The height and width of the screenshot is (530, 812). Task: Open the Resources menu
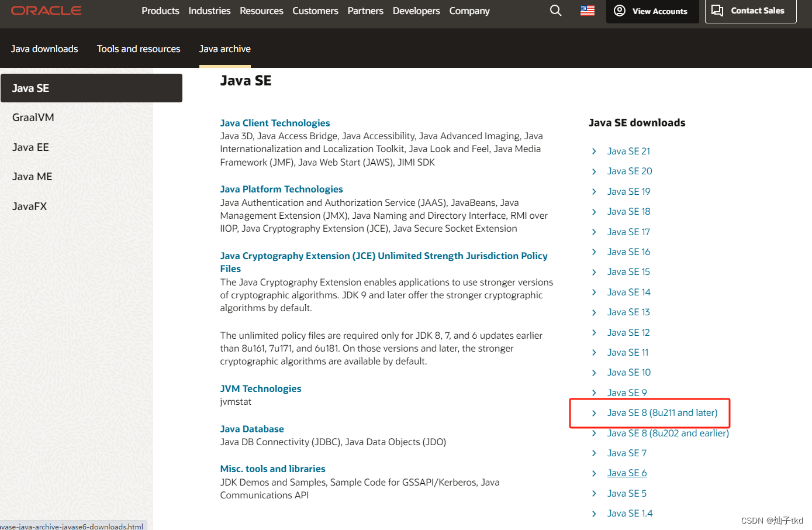tap(261, 11)
